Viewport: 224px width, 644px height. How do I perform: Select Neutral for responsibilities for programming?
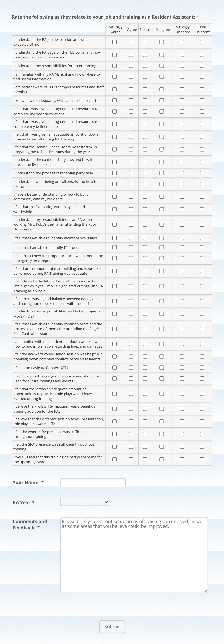coord(145,66)
